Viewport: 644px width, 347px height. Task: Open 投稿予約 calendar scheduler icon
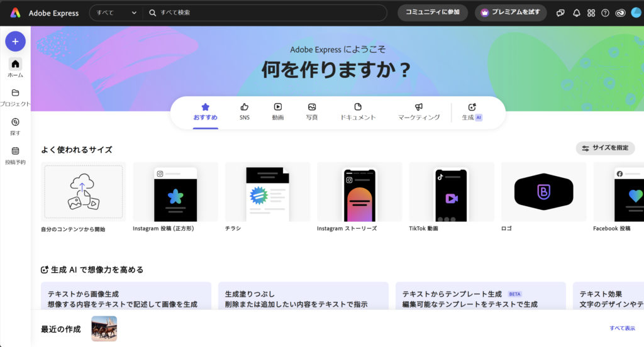[15, 151]
